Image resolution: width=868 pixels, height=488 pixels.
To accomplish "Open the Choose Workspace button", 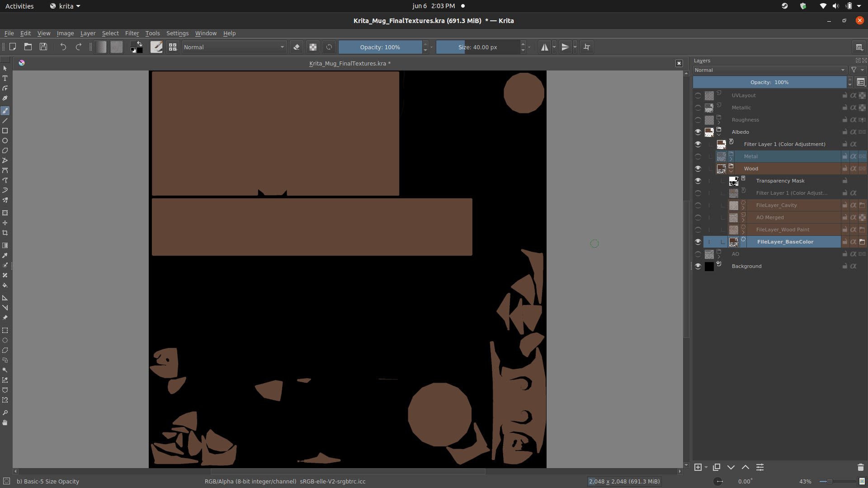I will point(859,47).
